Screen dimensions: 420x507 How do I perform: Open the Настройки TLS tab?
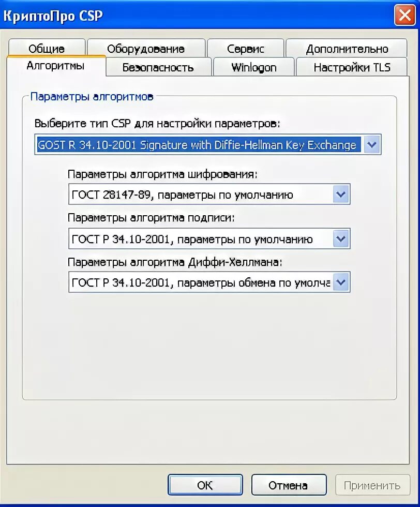point(352,67)
